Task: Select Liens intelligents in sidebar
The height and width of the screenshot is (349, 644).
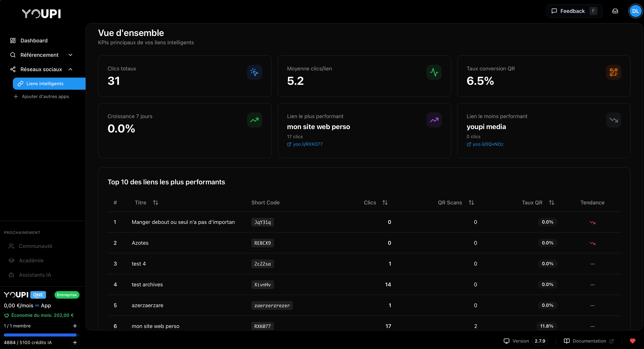Action: coord(45,83)
